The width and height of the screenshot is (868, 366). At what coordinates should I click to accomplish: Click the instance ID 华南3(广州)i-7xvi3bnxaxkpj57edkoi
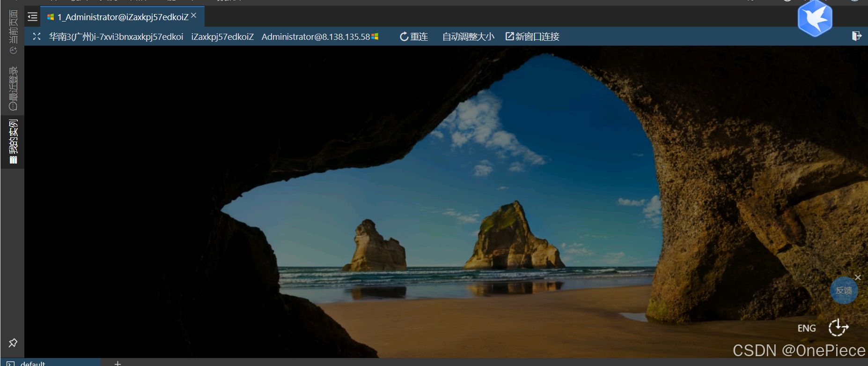tap(116, 37)
